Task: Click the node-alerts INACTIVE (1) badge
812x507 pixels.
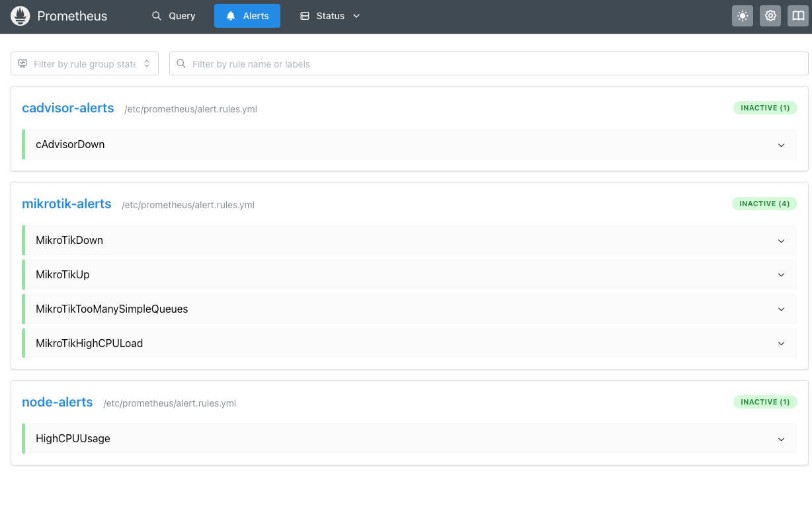Action: (765, 402)
